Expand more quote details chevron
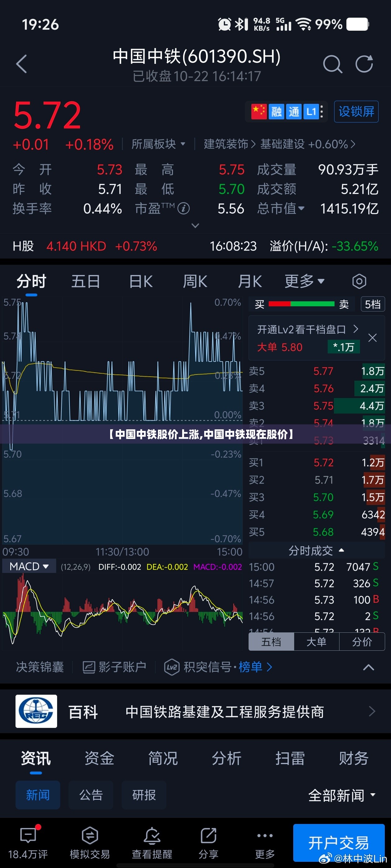The height and width of the screenshot is (868, 391). click(195, 225)
